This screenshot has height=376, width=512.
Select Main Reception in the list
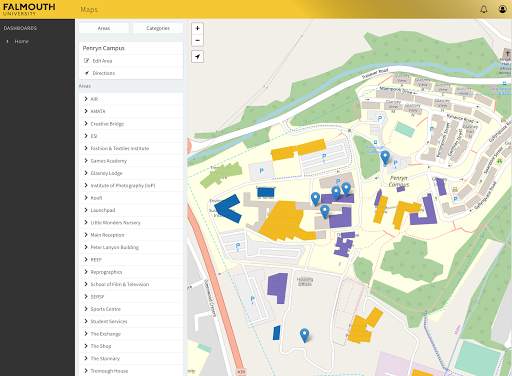tap(131, 235)
